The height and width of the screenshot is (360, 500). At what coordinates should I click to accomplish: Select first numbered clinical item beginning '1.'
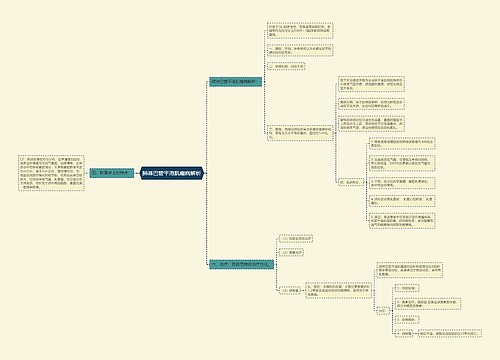[x=402, y=144]
